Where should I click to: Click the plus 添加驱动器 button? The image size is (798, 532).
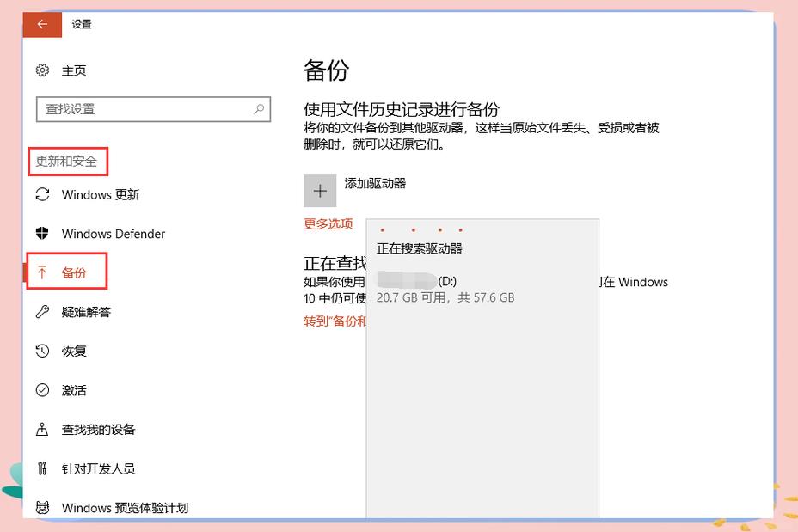[x=320, y=191]
